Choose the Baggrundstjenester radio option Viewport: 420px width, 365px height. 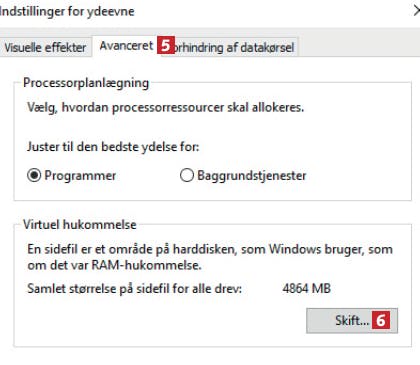click(243, 175)
